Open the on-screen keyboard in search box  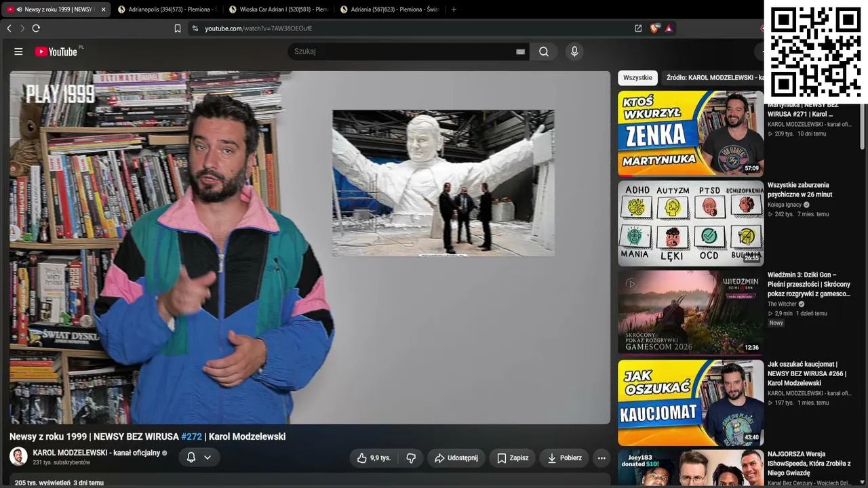tap(520, 52)
